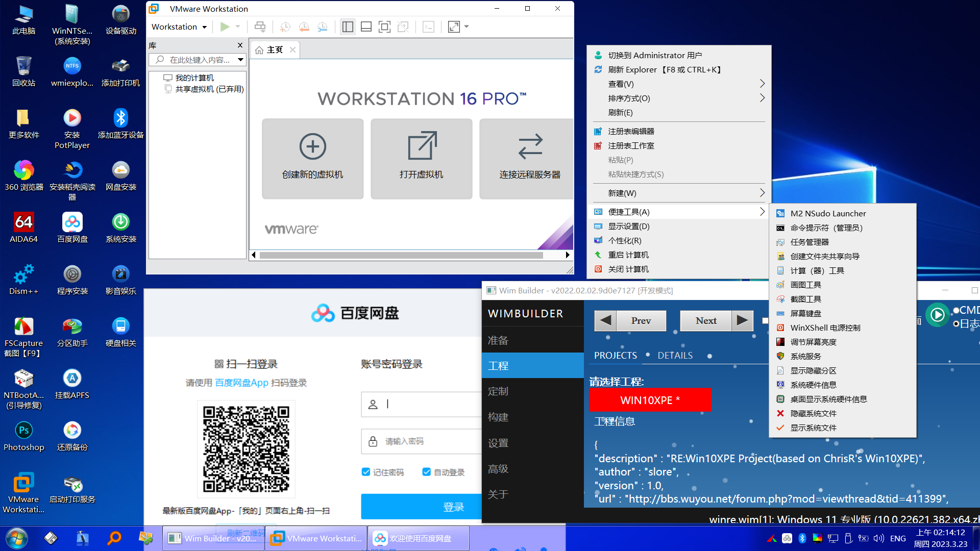
Task: Open the Workstation dropdown menu in VMware
Action: [179, 27]
